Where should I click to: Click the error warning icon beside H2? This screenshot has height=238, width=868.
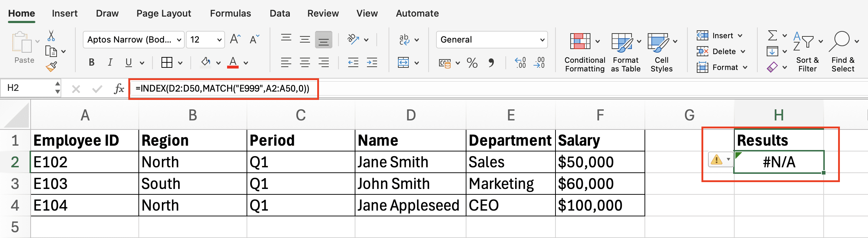tap(717, 159)
